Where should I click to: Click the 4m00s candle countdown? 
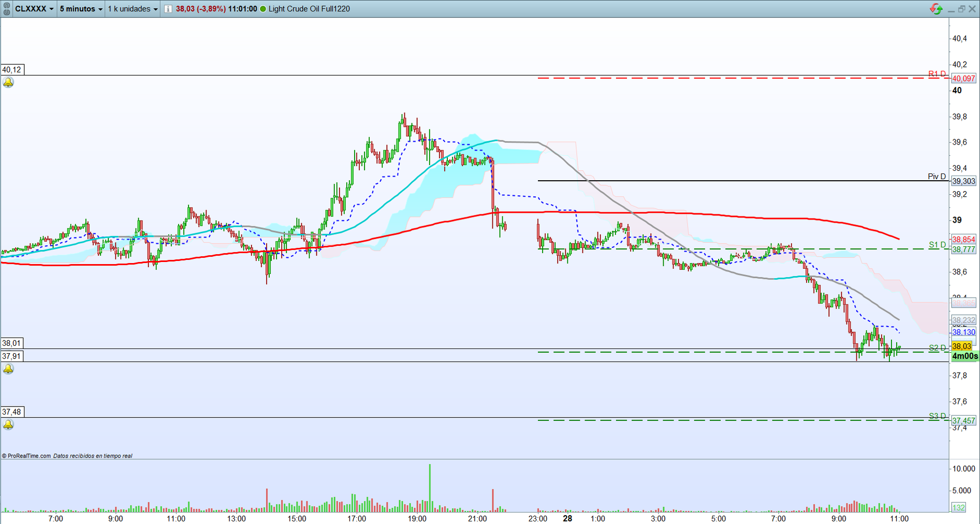tap(965, 356)
